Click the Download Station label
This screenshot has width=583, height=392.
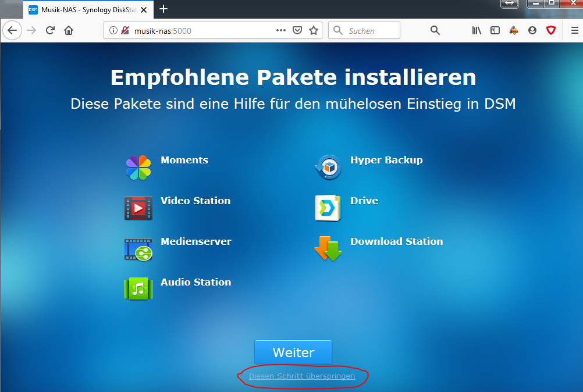point(397,241)
